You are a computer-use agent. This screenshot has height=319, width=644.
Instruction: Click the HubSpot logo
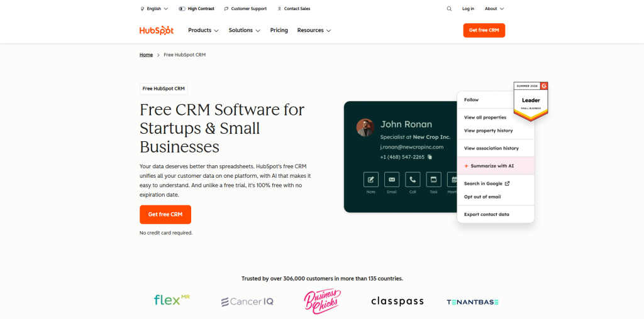(157, 30)
